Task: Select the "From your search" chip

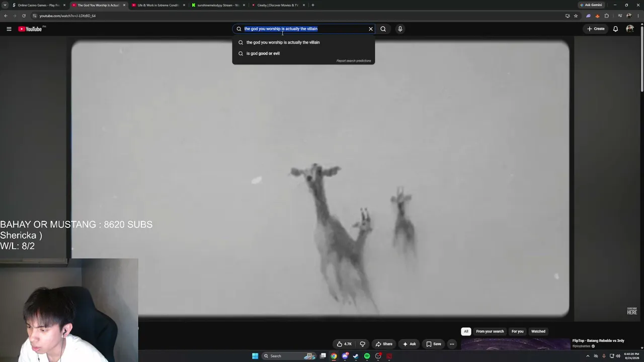Action: (x=490, y=331)
